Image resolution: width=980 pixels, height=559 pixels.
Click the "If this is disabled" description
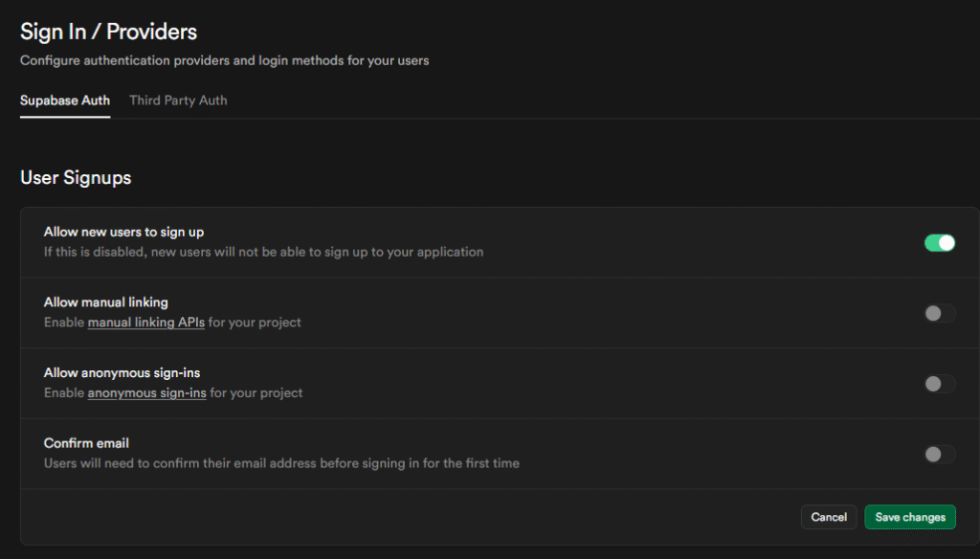pyautogui.click(x=263, y=253)
